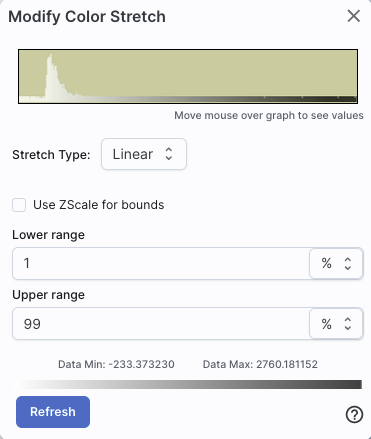Open the help question mark icon
Image resolution: width=371 pixels, height=439 pixels.
point(354,414)
